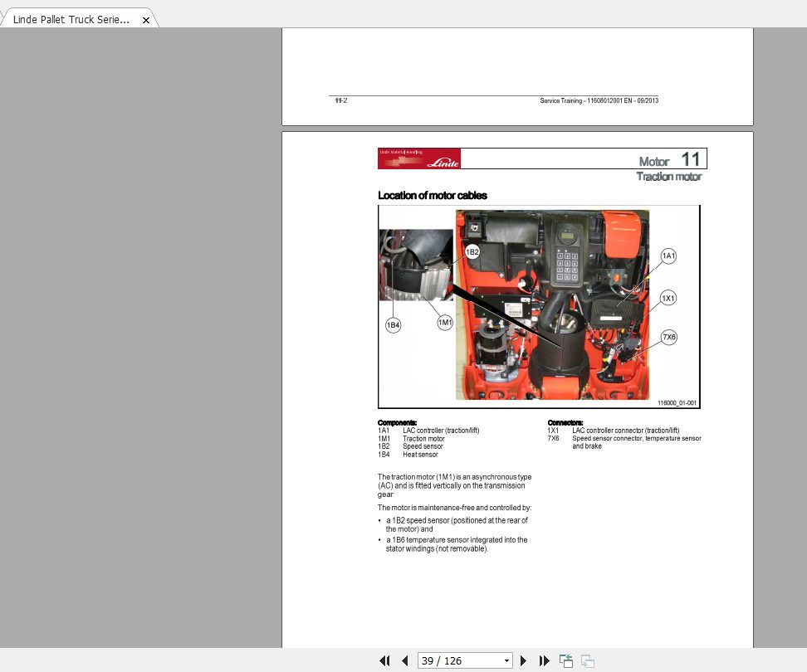The height and width of the screenshot is (672, 807).
Task: Click the 1M1 callout label in diagram
Action: click(445, 323)
